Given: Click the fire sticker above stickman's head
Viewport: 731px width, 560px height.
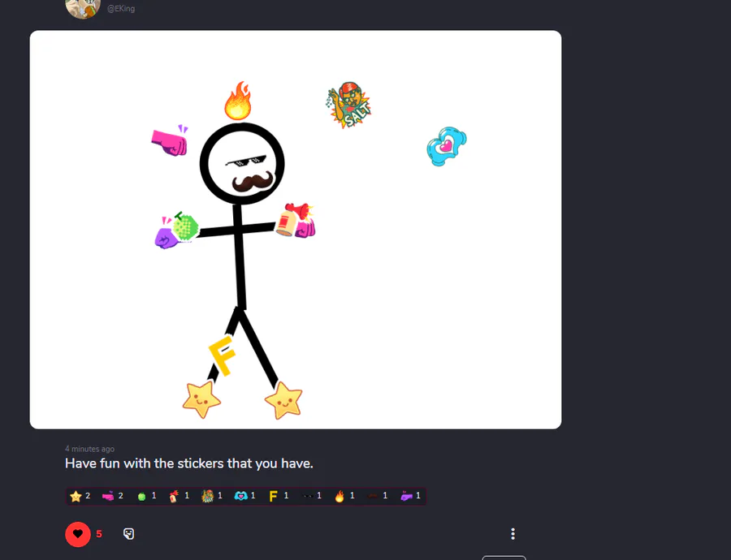Looking at the screenshot, I should [238, 101].
